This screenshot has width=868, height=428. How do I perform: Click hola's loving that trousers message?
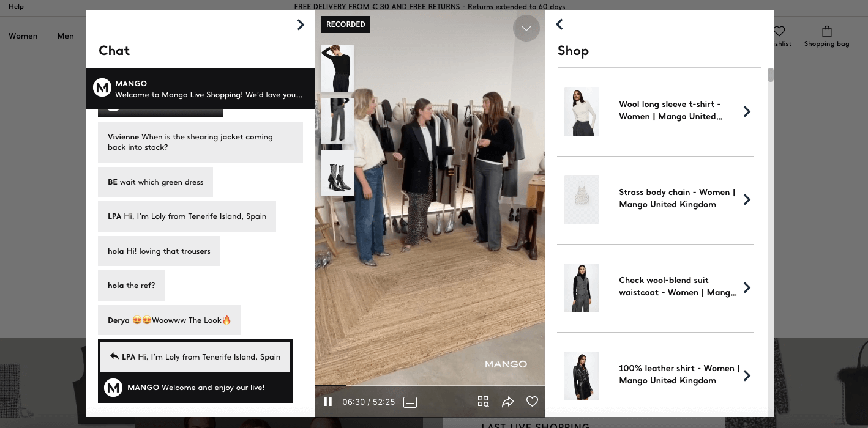click(159, 251)
